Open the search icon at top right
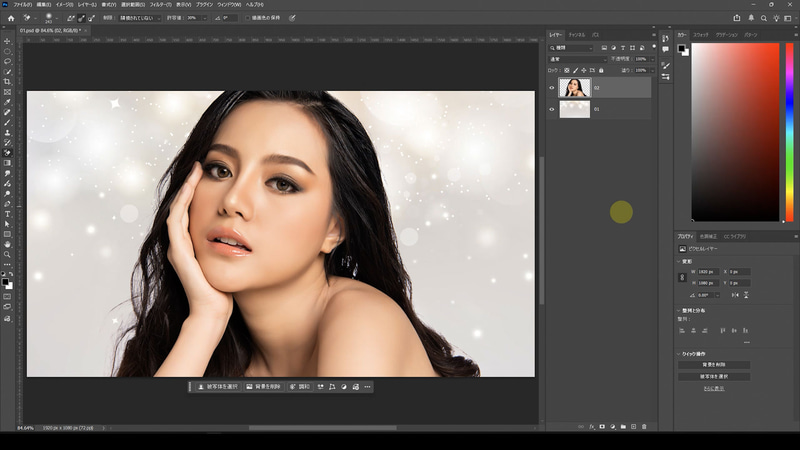The width and height of the screenshot is (800, 450). click(764, 18)
